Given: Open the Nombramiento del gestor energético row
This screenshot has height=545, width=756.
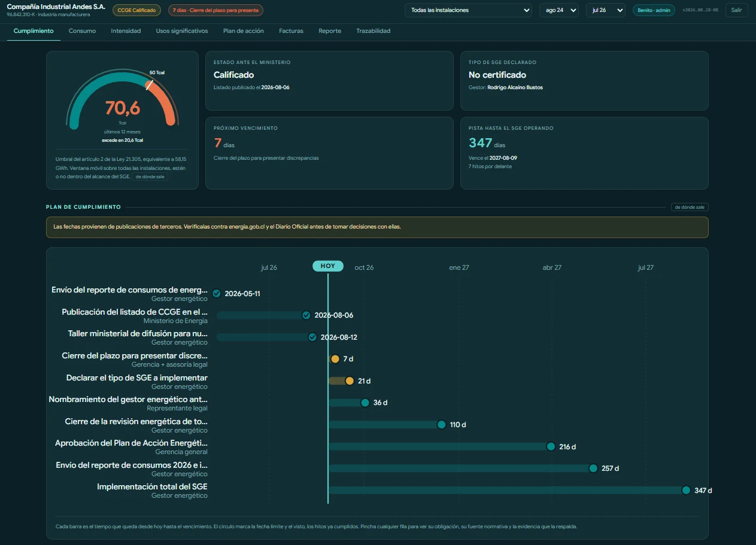Looking at the screenshot, I should 128,403.
